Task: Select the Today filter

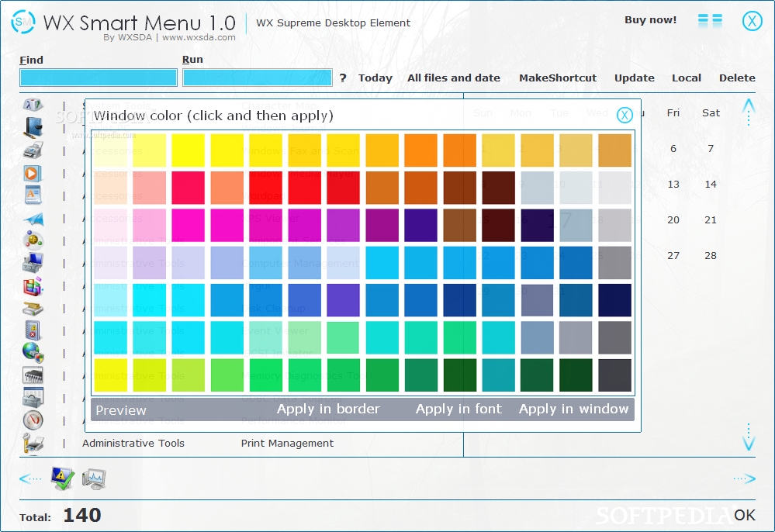Action: (375, 78)
